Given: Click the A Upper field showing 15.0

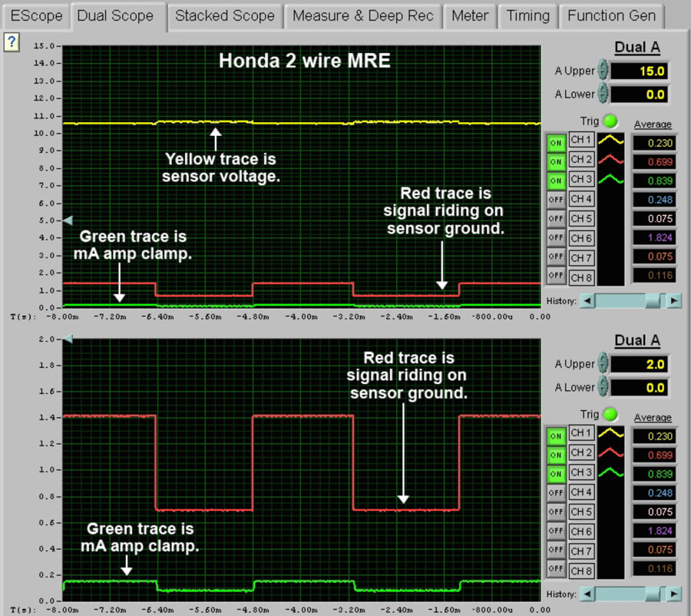Looking at the screenshot, I should point(640,71).
